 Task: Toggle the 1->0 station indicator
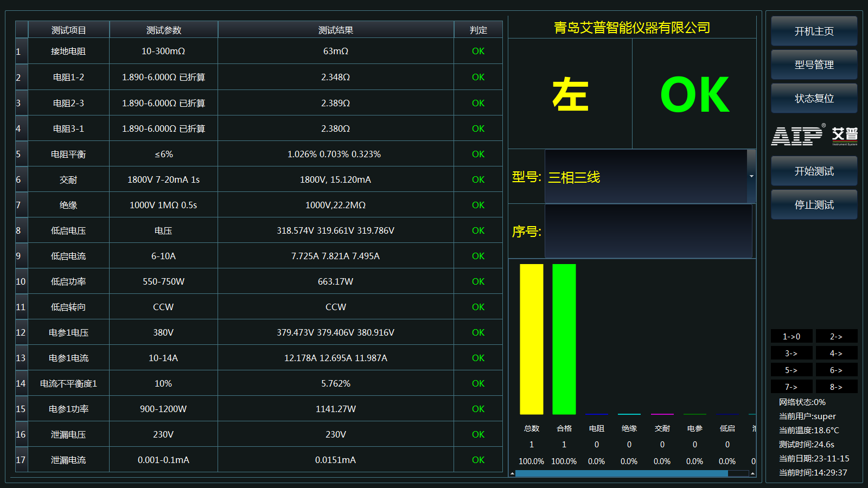[x=792, y=336]
